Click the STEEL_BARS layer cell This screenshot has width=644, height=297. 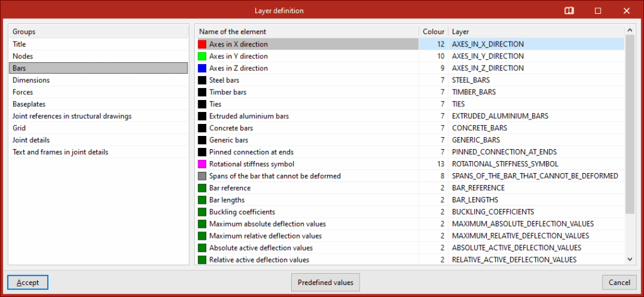pyautogui.click(x=536, y=80)
